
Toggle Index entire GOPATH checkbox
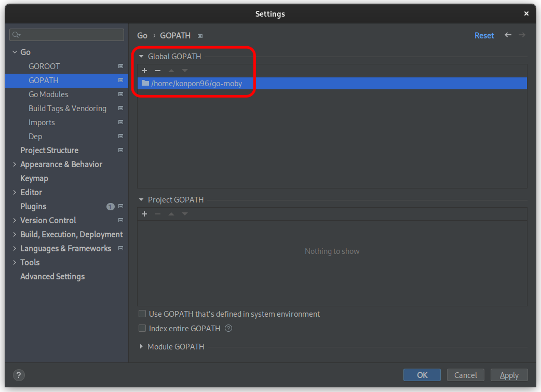click(142, 328)
